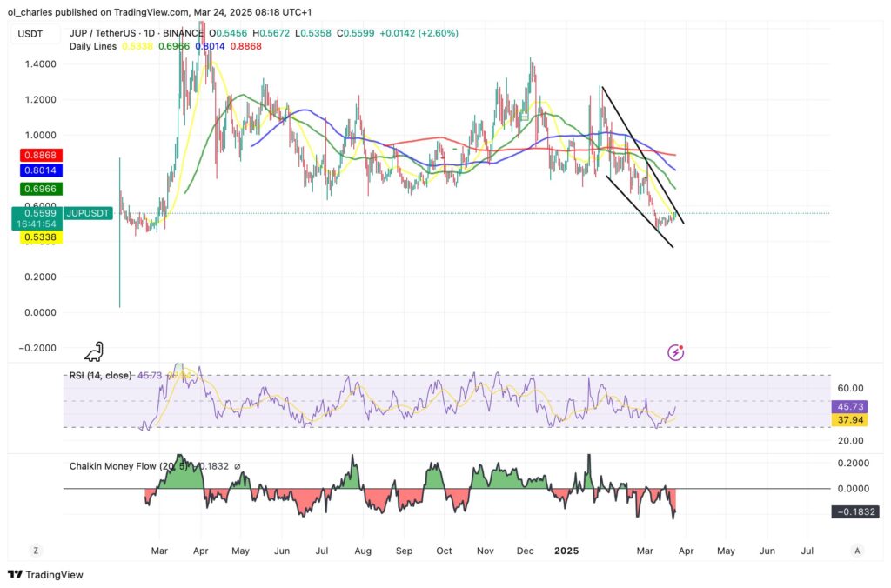Click the purple lightning bolt event icon
The image size is (891, 588).
point(675,352)
